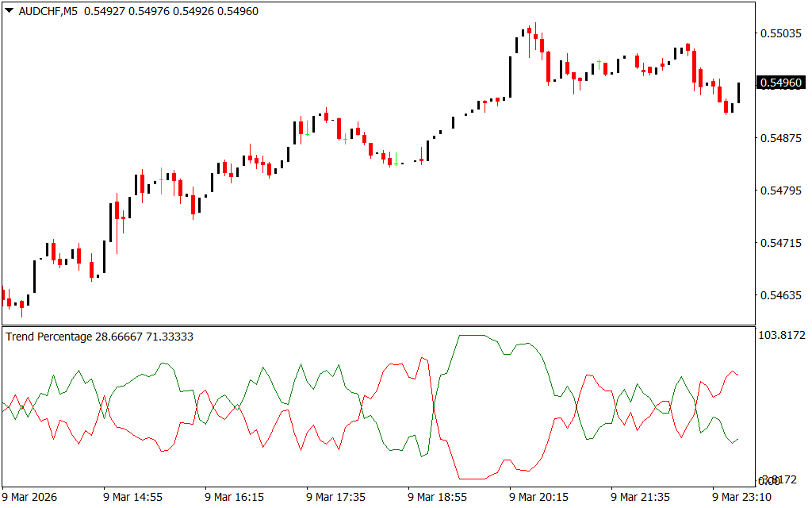Click the 0.54635 price axis label

[x=781, y=296]
